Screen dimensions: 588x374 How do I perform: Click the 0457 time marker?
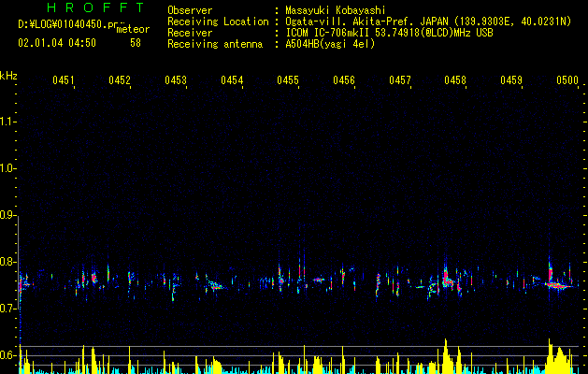(400, 80)
